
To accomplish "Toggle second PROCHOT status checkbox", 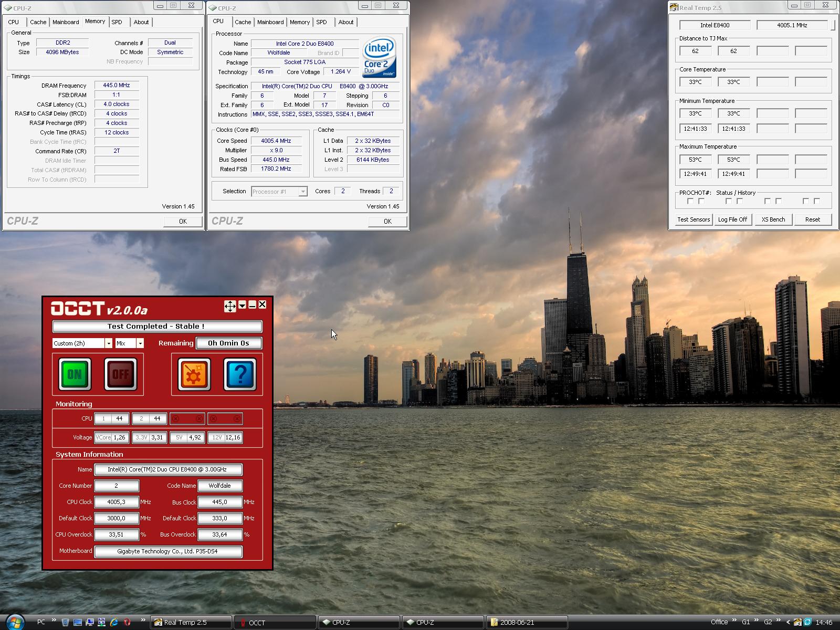I will click(701, 201).
